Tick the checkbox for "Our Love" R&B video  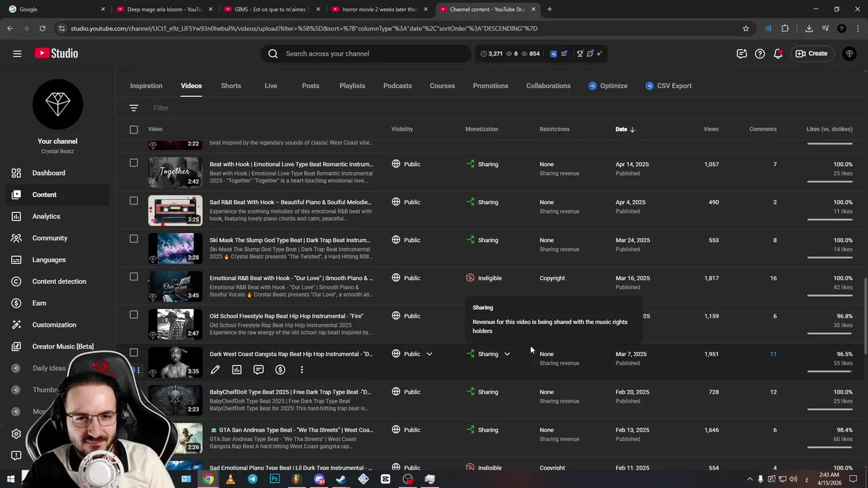click(x=134, y=277)
